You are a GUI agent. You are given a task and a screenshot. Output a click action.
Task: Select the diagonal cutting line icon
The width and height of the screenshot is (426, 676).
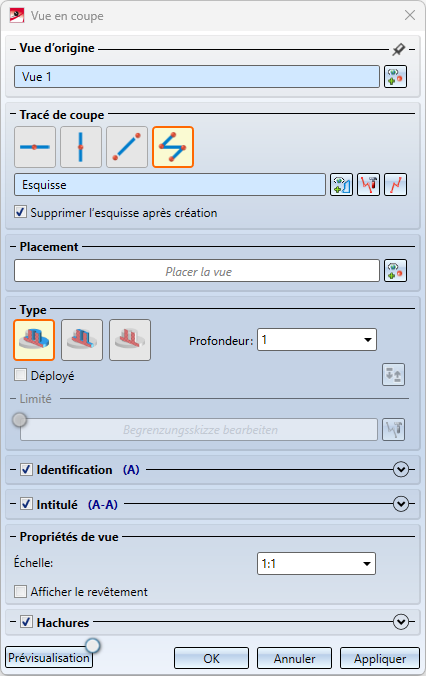pyautogui.click(x=127, y=147)
